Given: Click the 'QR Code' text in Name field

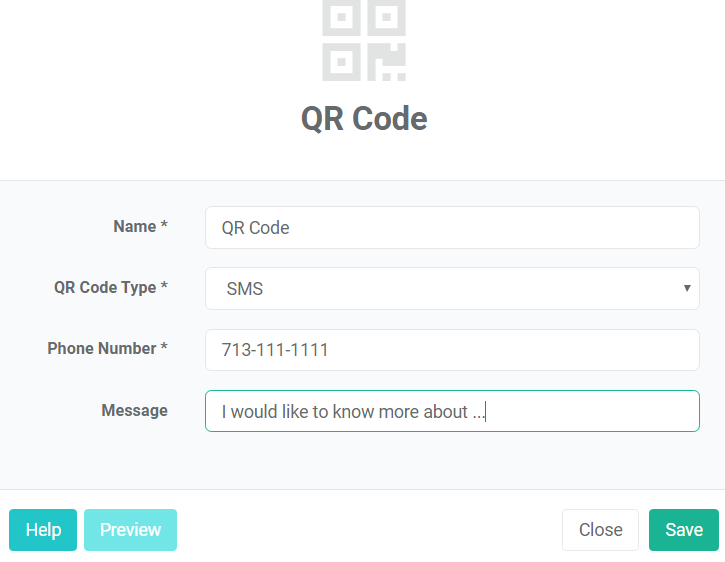Looking at the screenshot, I should pyautogui.click(x=255, y=228).
